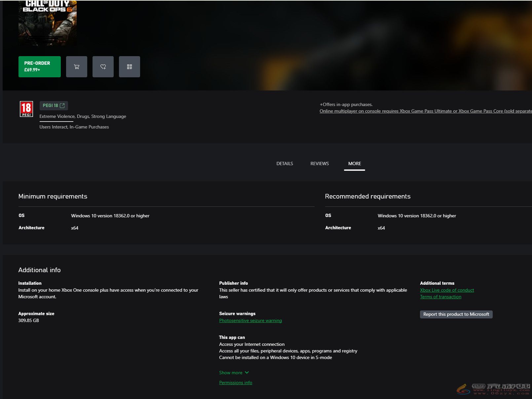Click the watermark logo in bottom corner
Image resolution: width=532 pixels, height=399 pixels.
click(493, 389)
